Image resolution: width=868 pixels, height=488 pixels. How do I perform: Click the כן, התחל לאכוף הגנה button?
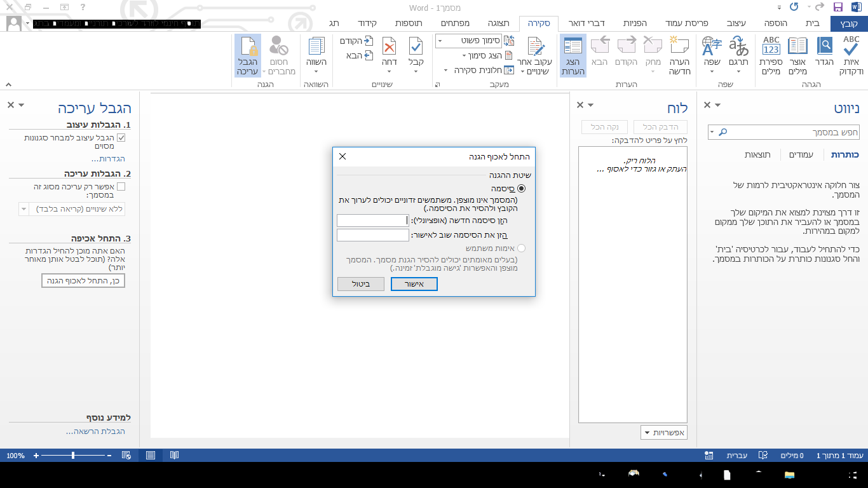[83, 281]
